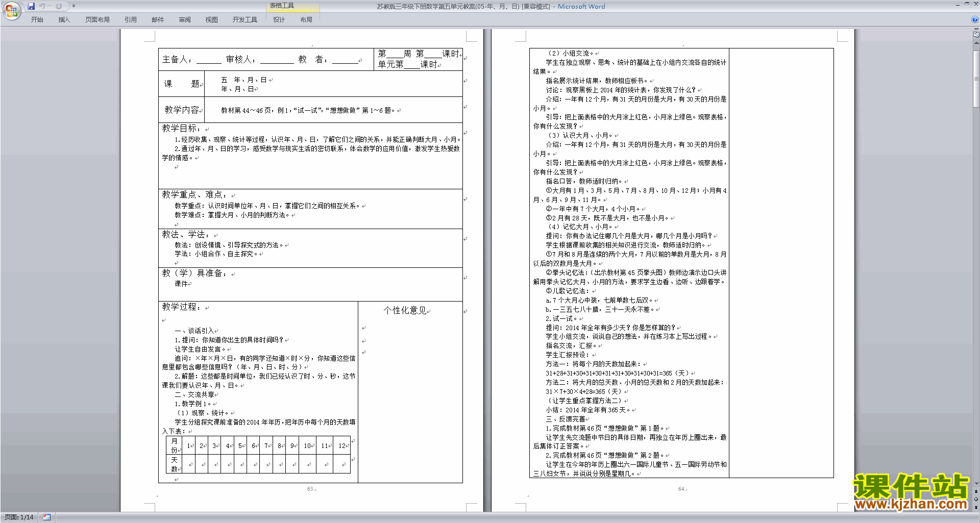Open the Undo history dropdown arrow
Image resolution: width=980 pixels, height=523 pixels.
coord(50,6)
